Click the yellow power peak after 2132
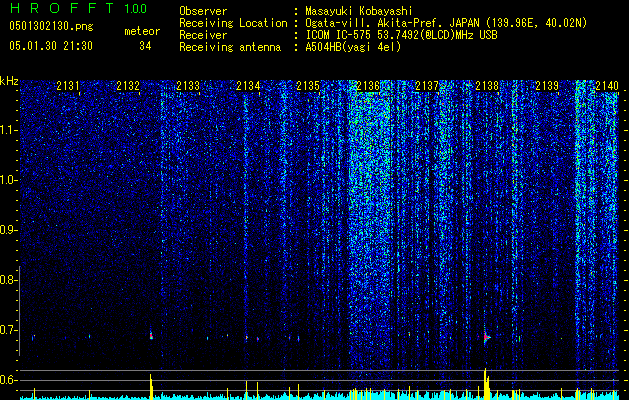This screenshot has width=629, height=400. coord(151,387)
